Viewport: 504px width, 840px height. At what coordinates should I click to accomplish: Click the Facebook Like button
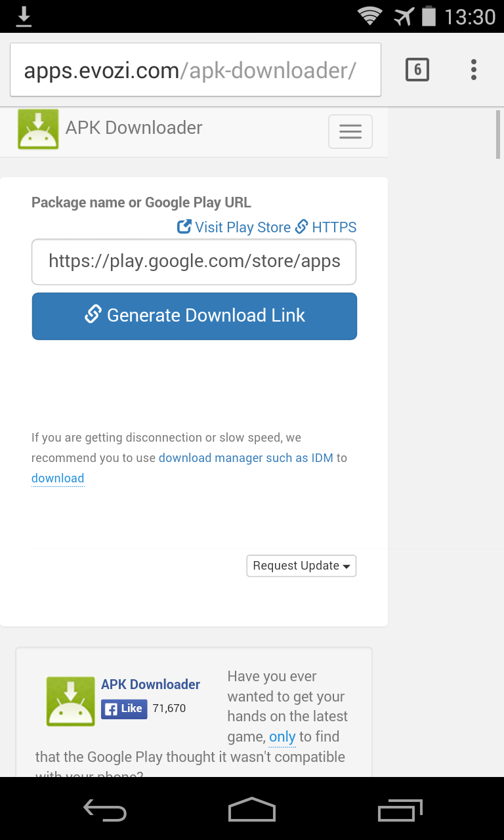point(124,709)
